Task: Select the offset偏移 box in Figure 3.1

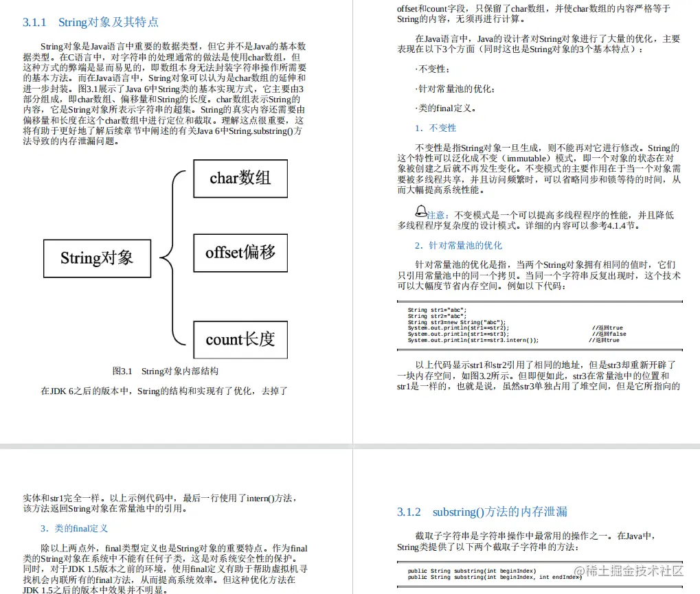Action: [240, 253]
